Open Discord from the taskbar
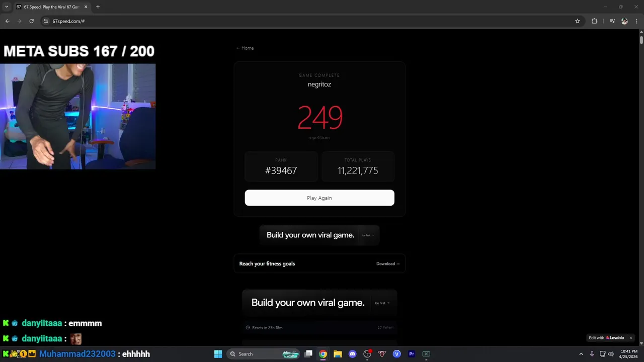644x362 pixels. tap(352, 354)
